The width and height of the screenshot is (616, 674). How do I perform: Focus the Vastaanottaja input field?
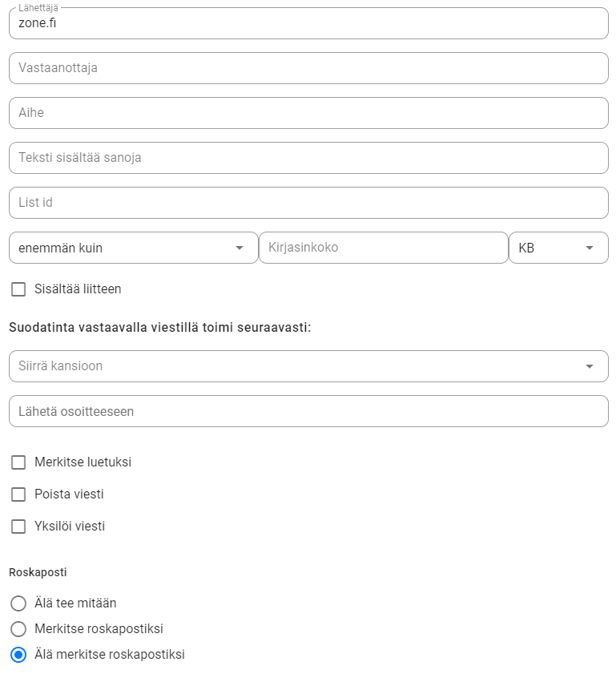308,68
